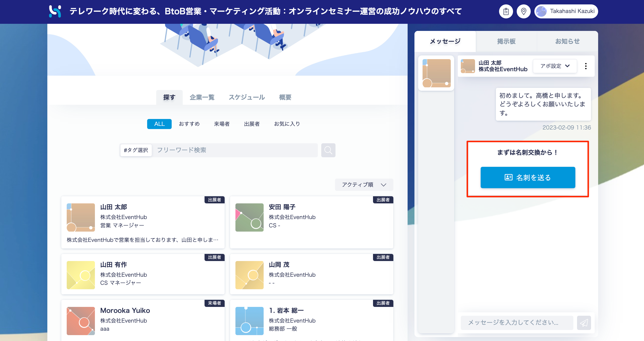Screen dimensions: 644x341
Task: Click Takahashi Kazuki profile avatar
Action: point(541,11)
